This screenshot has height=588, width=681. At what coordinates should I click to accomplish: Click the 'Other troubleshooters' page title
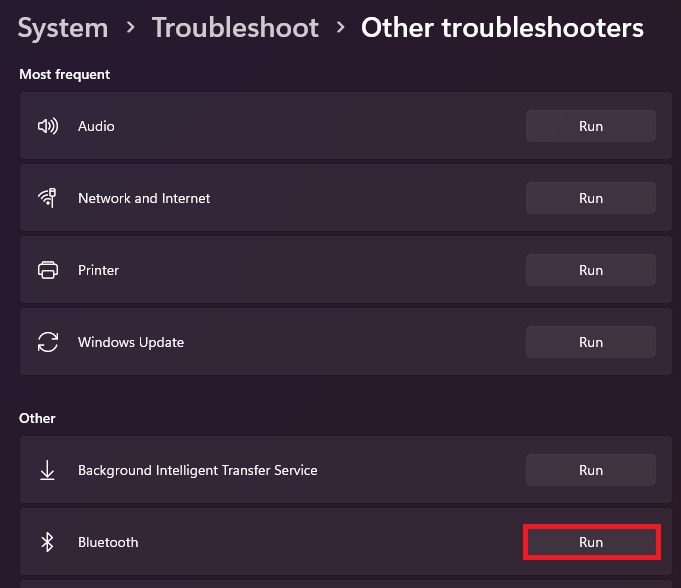(502, 27)
